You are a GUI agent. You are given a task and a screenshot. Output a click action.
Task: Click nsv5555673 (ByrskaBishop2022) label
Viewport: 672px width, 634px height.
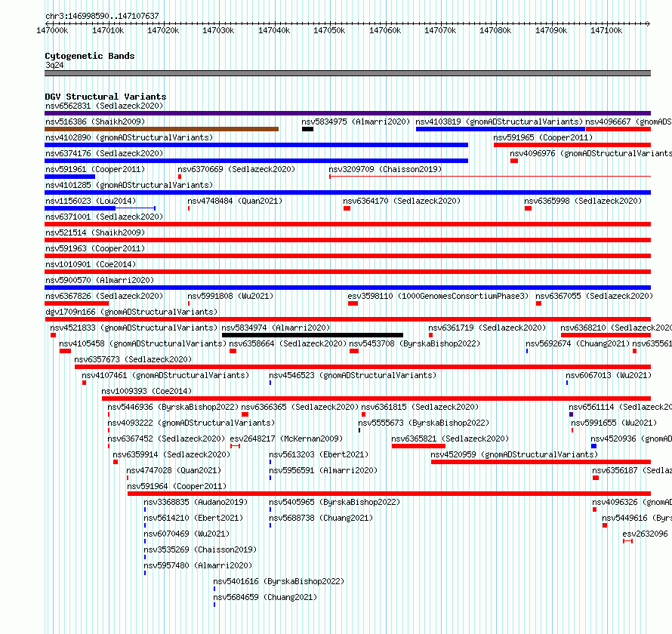click(x=424, y=423)
